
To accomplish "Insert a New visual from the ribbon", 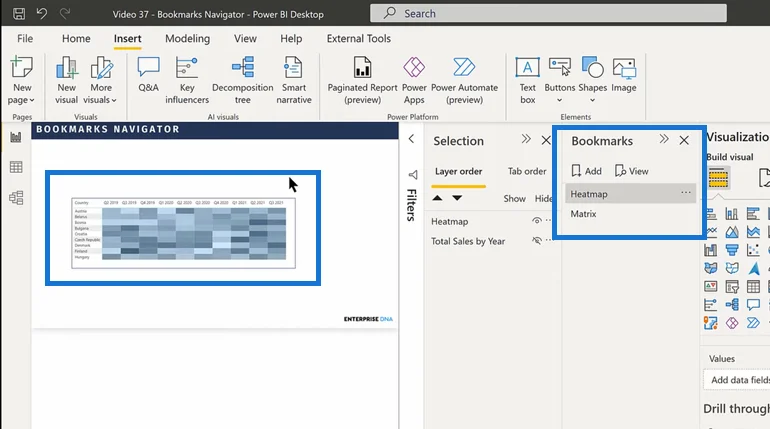I will pyautogui.click(x=67, y=80).
